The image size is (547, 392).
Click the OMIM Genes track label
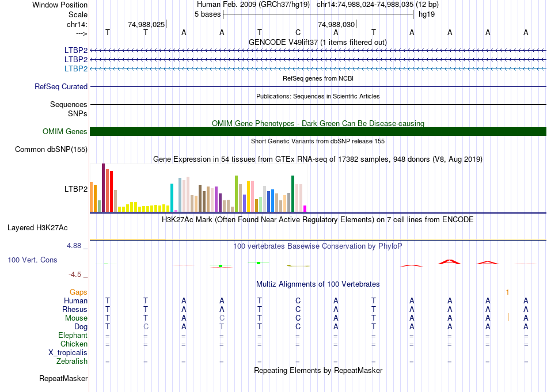pyautogui.click(x=65, y=131)
